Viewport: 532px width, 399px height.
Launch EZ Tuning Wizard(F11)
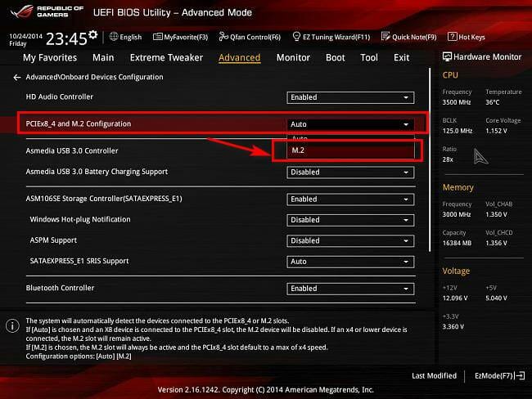pyautogui.click(x=331, y=37)
